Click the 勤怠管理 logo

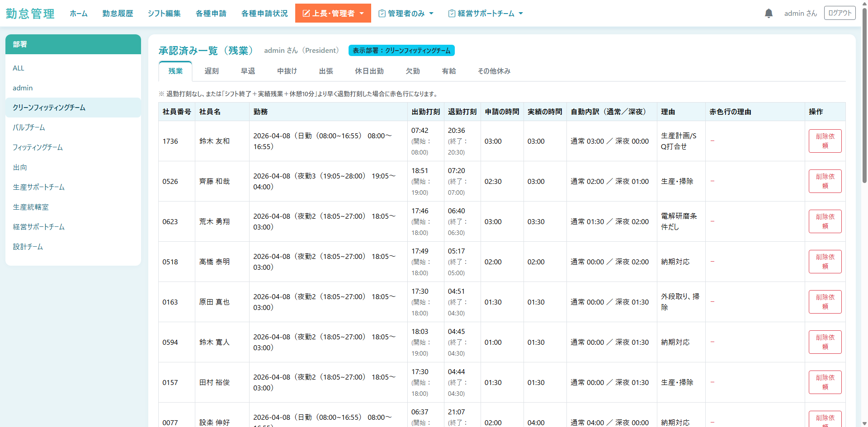pos(30,14)
